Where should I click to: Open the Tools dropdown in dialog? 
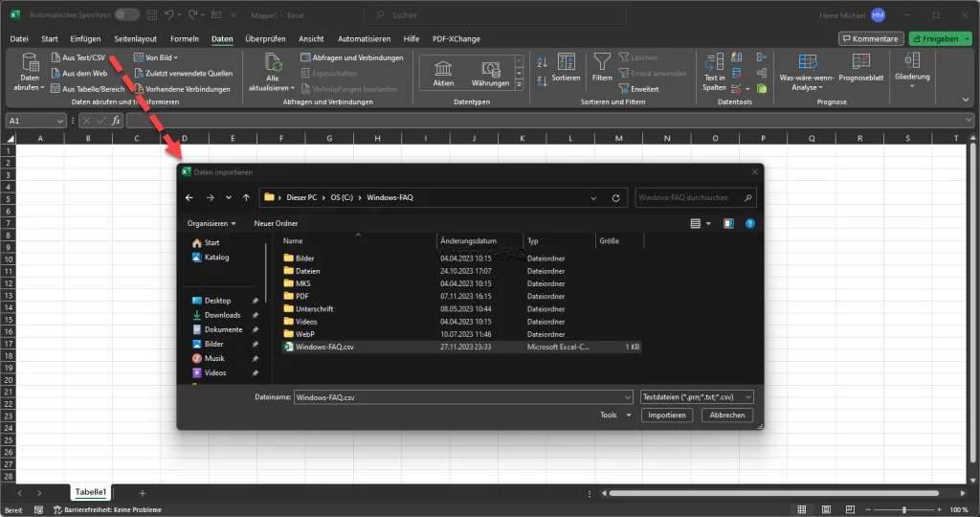point(615,416)
